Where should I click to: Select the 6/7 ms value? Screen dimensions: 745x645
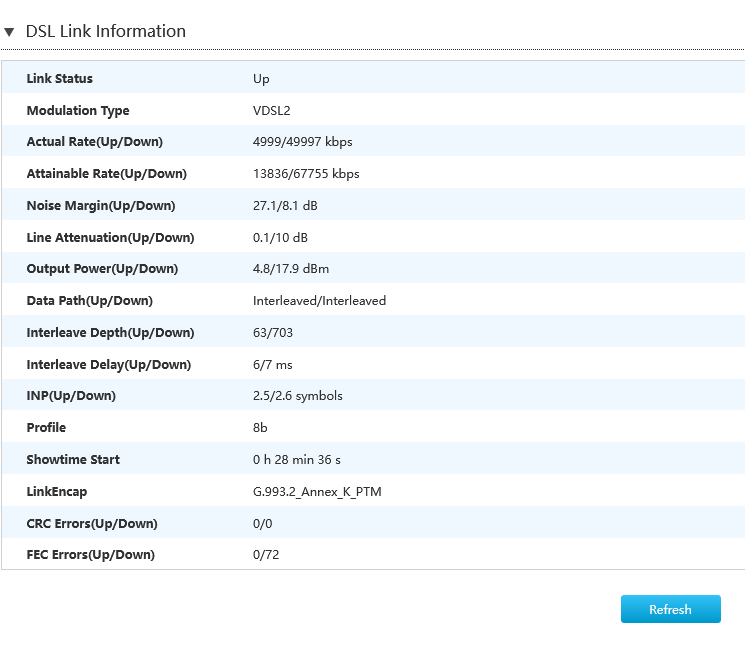pyautogui.click(x=272, y=365)
